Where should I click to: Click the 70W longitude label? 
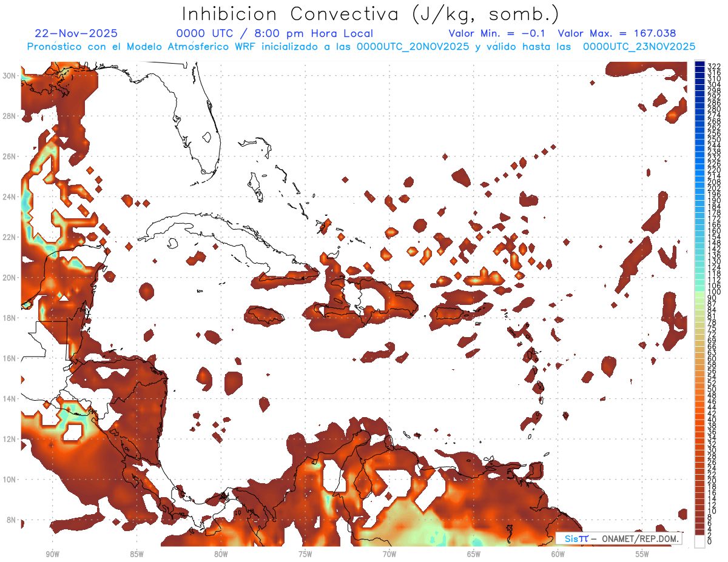click(389, 555)
